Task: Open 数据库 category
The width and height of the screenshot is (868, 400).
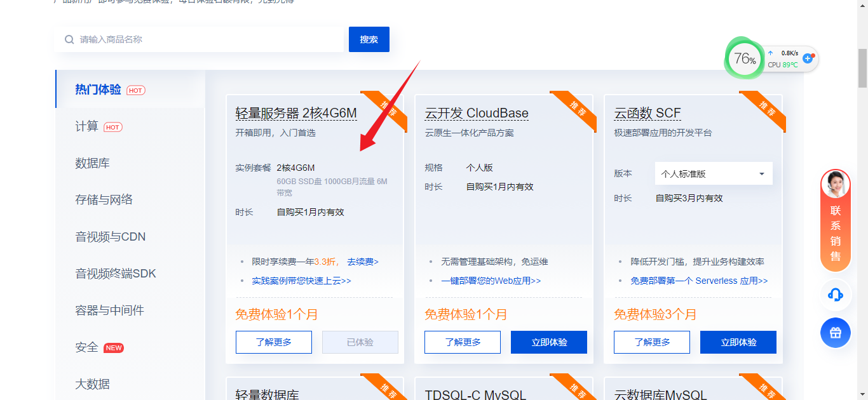Action: pyautogui.click(x=92, y=163)
